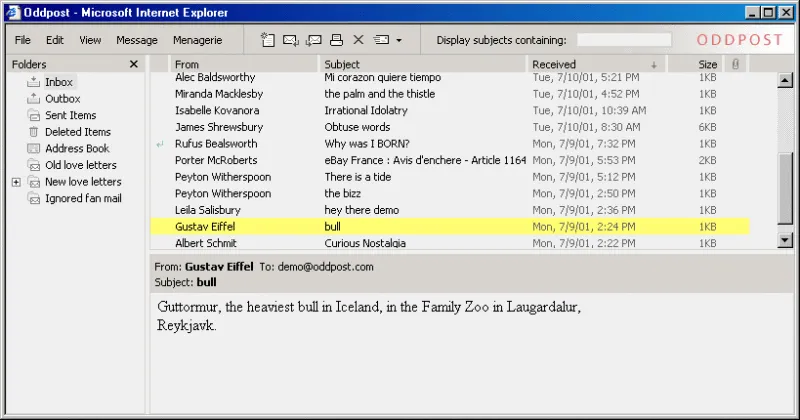Viewport: 800px width, 420px height.
Task: Open the Message menu
Action: click(137, 40)
